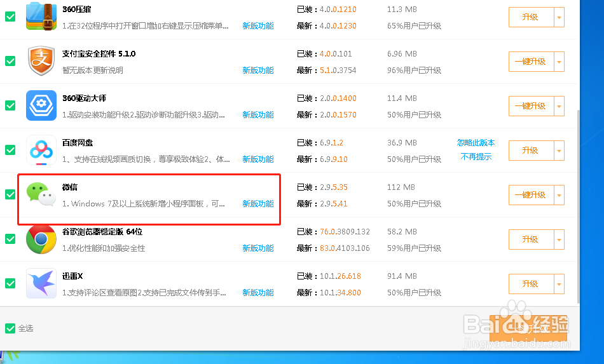Uncheck the 微信 checkbox
This screenshot has width=604, height=364.
[x=10, y=194]
